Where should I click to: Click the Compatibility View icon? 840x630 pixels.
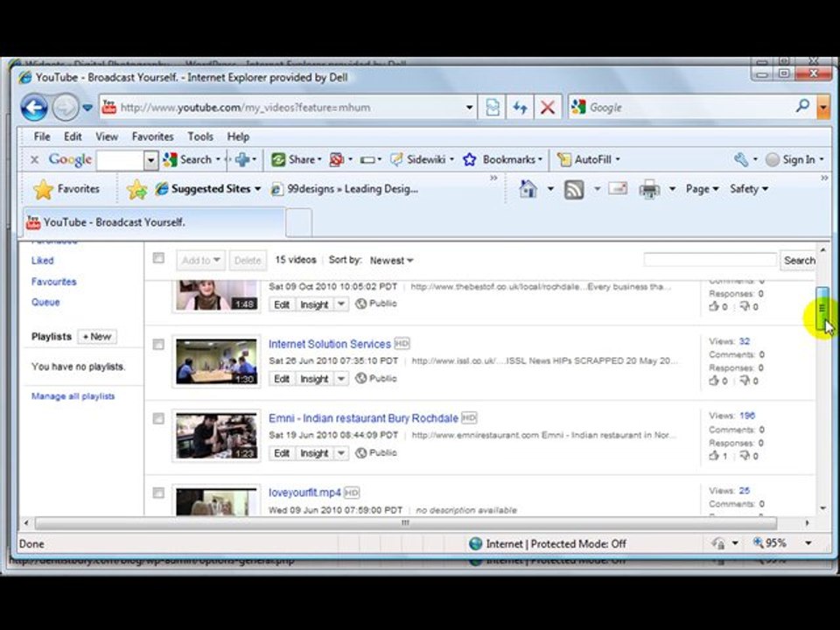(x=493, y=108)
